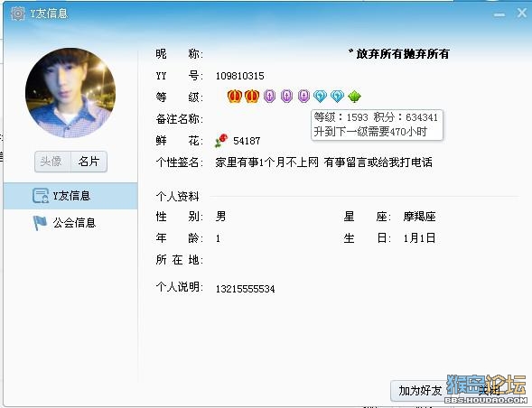Image resolution: width=532 pixels, height=408 pixels.
Task: Click the blue flag guild icon
Action: pos(40,223)
